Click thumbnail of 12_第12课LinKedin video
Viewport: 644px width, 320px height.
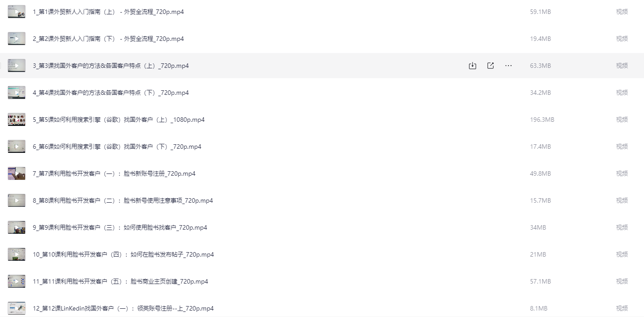(17, 308)
